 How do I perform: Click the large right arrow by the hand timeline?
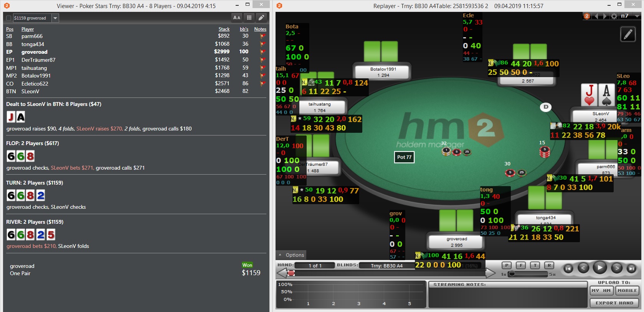(491, 273)
